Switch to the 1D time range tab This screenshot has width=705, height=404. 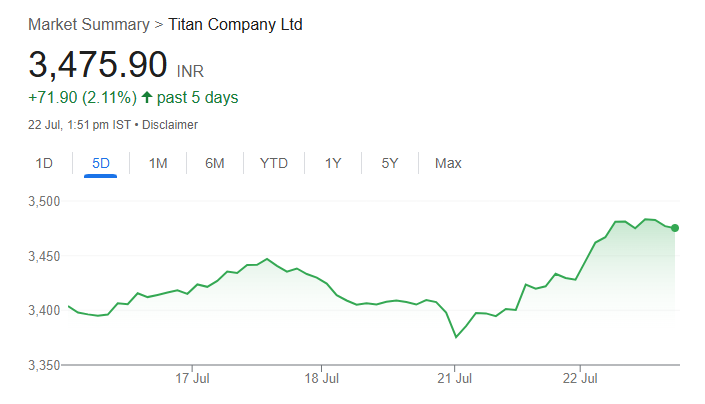pyautogui.click(x=44, y=163)
